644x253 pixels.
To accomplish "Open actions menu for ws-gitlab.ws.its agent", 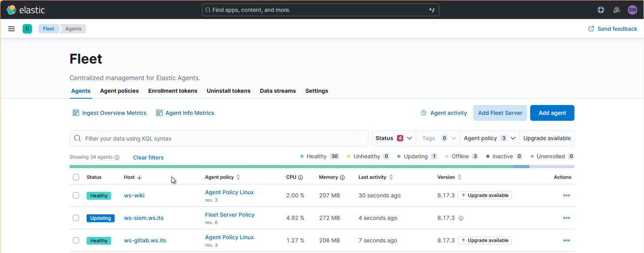I will click(x=567, y=240).
